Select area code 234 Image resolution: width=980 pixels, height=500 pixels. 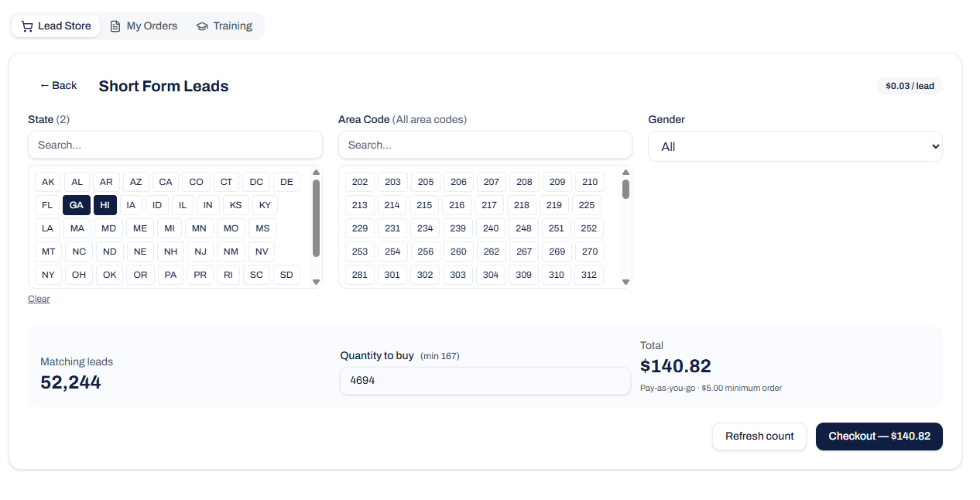pos(425,228)
